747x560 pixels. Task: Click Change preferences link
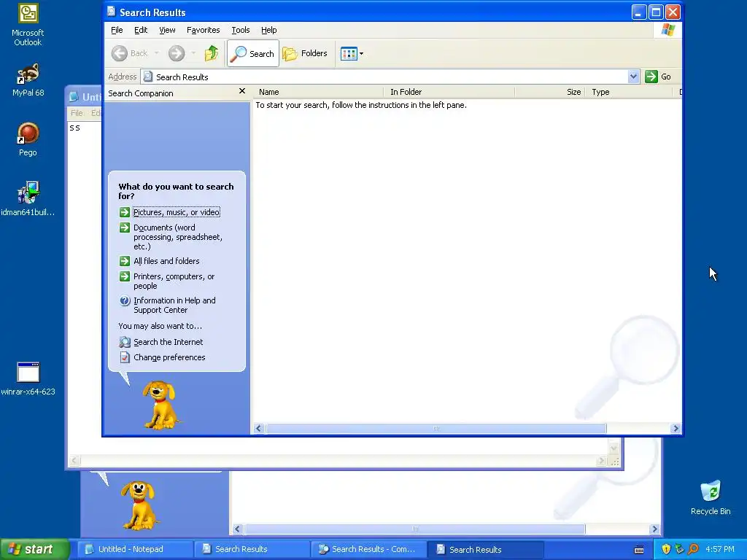click(169, 357)
